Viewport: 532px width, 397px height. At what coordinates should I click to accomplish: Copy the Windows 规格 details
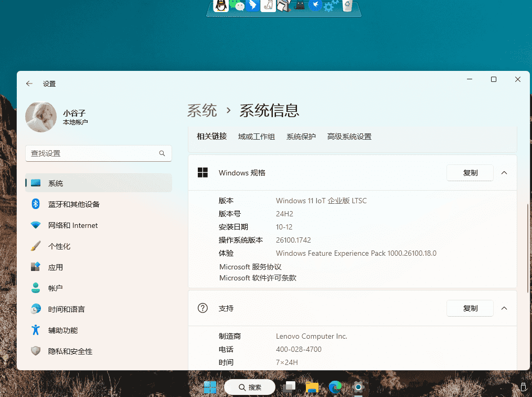(470, 173)
